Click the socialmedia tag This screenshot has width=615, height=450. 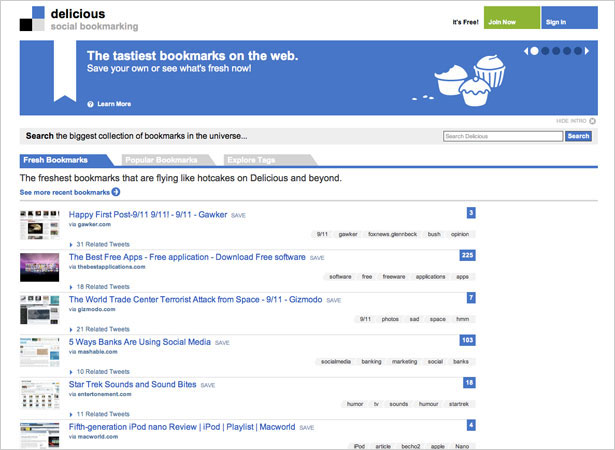pos(336,361)
